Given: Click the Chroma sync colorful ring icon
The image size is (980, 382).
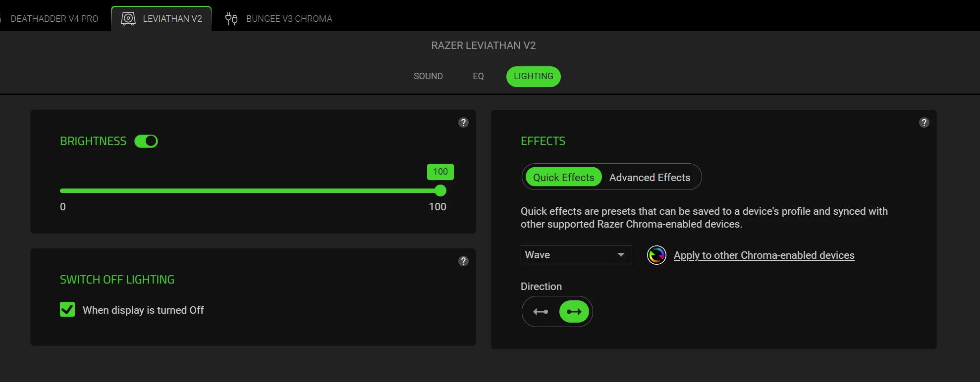Looking at the screenshot, I should point(656,255).
